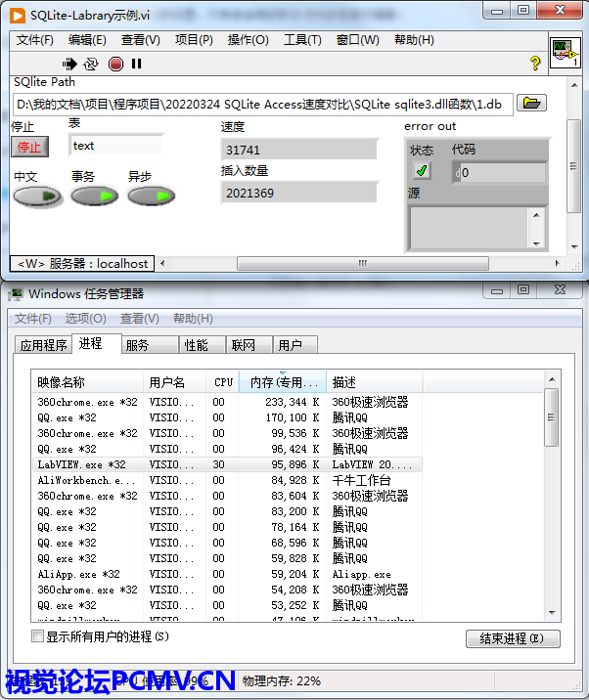Click the error status checkmark indicator

click(422, 172)
